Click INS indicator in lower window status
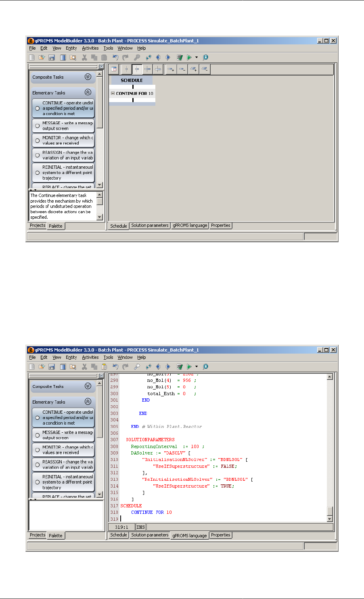The height and width of the screenshot is (599, 364). (140, 527)
